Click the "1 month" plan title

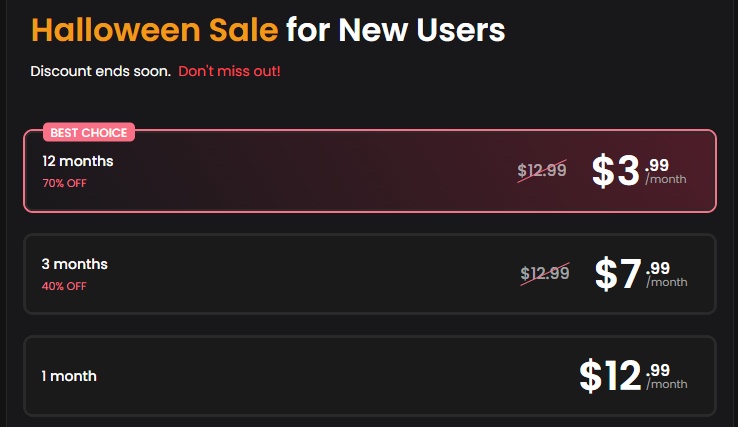(x=69, y=376)
